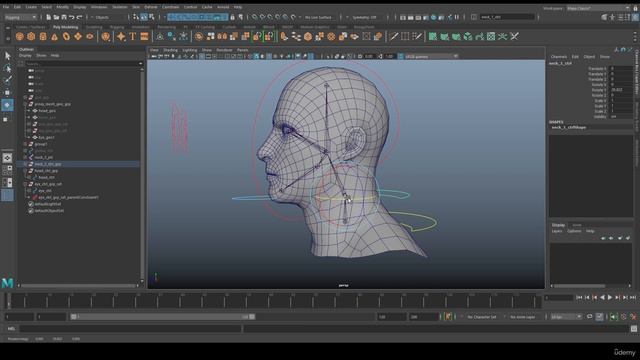Switch to the Poly Modeling shelf tab
The height and width of the screenshot is (360, 640).
coord(65,27)
